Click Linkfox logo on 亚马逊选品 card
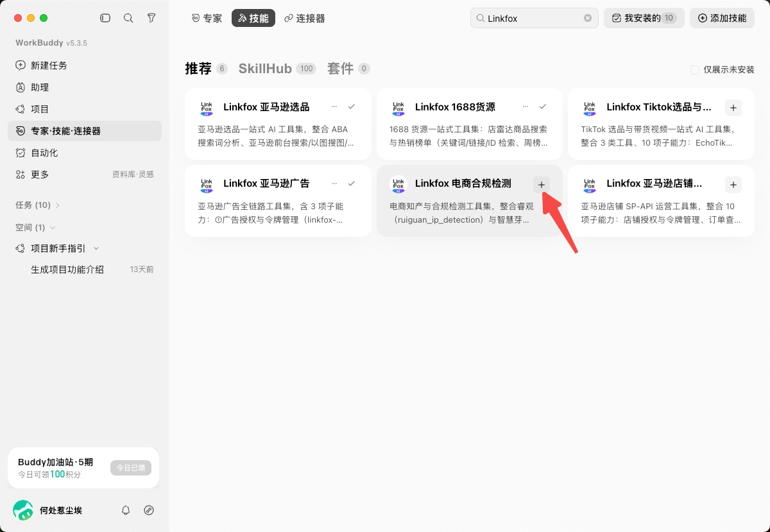Screen dimensions: 770x532 pos(207,108)
